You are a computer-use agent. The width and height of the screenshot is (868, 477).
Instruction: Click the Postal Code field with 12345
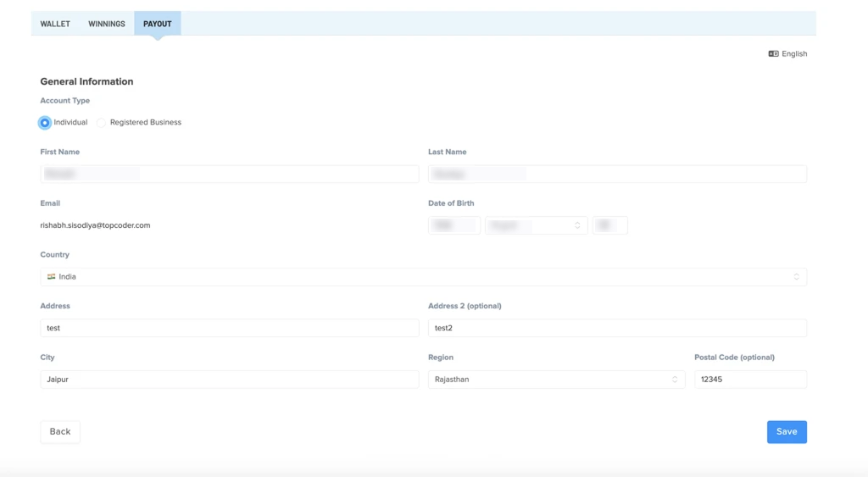point(751,379)
